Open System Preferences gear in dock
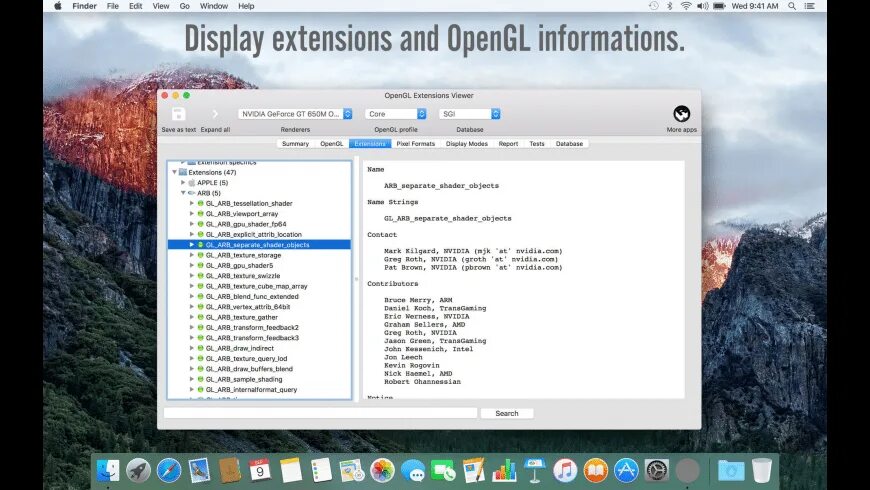 (x=656, y=471)
